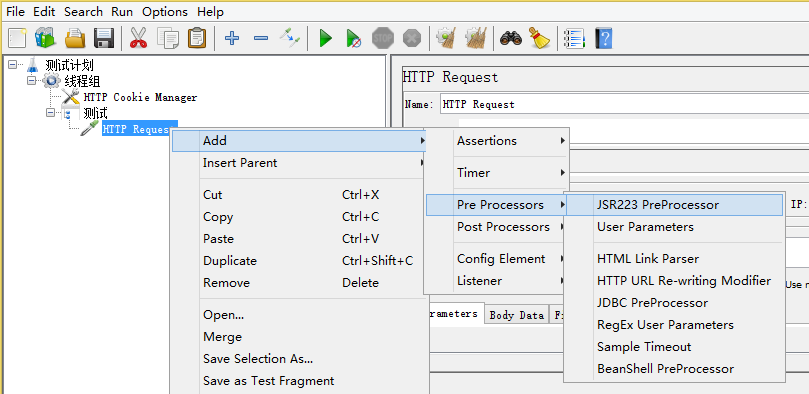Collapse the 测试计划 tree node
The image size is (809, 394).
12,65
